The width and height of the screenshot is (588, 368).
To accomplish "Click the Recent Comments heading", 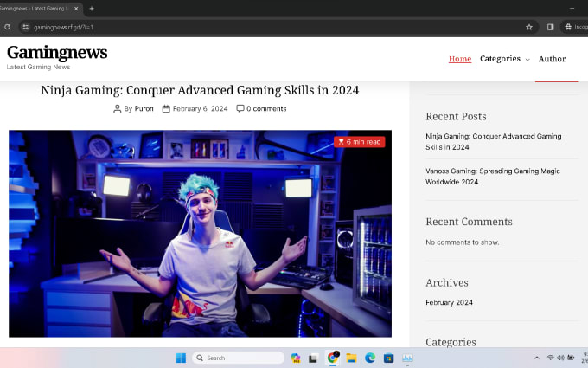I will (469, 222).
